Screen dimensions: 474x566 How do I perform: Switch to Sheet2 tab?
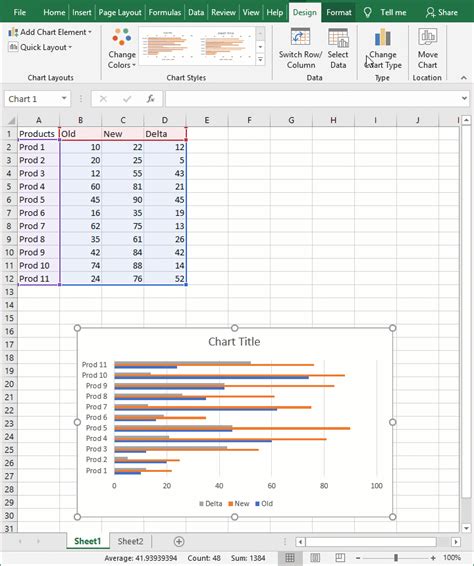point(130,541)
